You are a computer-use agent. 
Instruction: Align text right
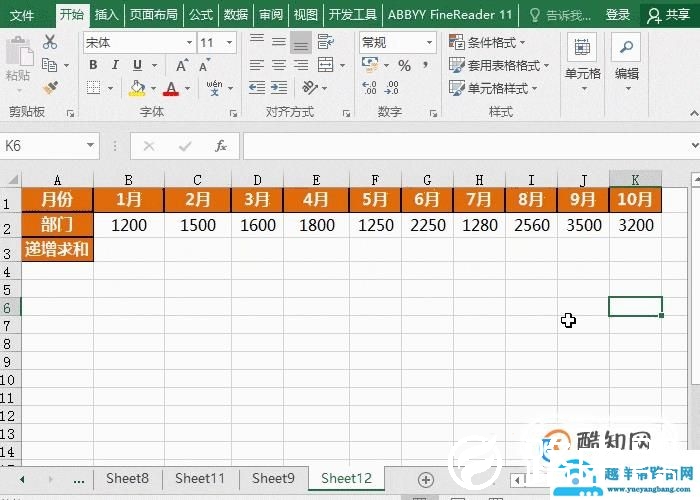click(301, 65)
